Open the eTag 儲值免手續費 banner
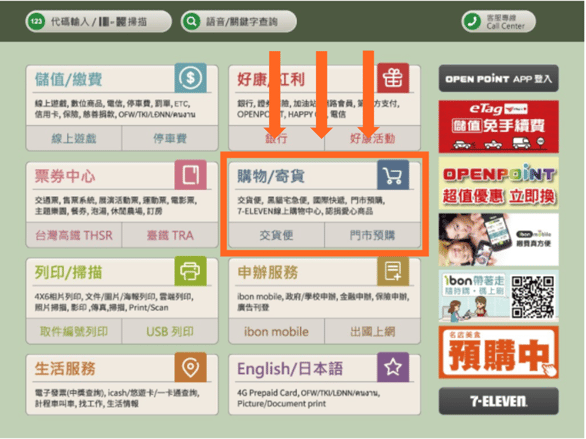Screen dimensions: 586x439 pos(499,126)
